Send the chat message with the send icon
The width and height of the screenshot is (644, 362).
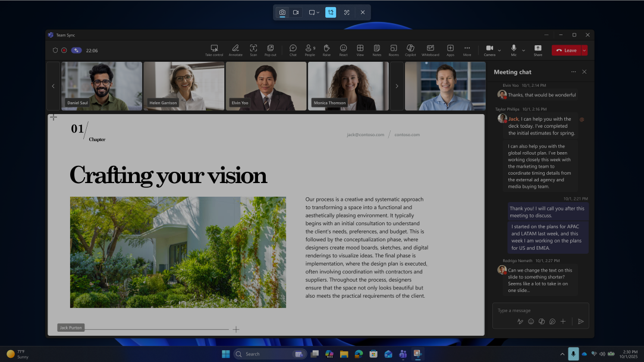pos(581,321)
